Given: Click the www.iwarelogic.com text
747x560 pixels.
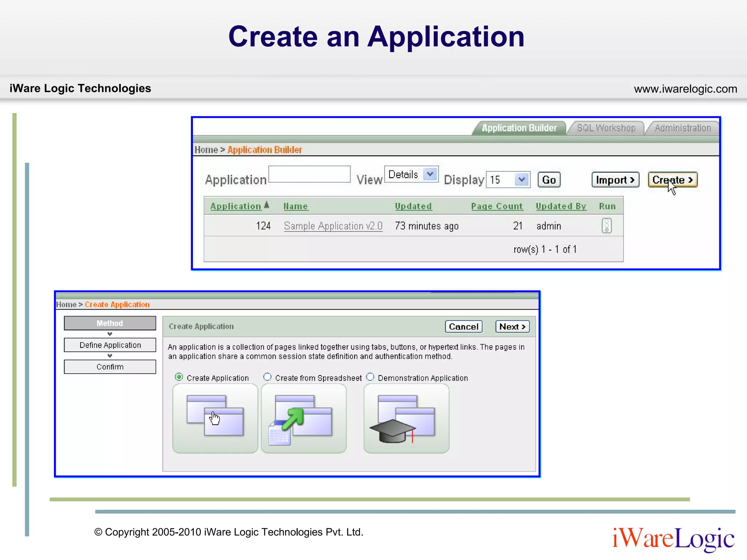Looking at the screenshot, I should click(685, 89).
